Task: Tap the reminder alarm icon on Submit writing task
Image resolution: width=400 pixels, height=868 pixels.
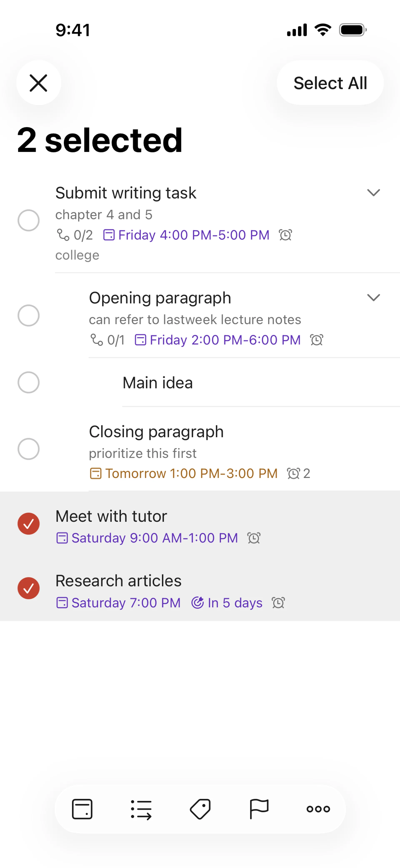Action: [x=285, y=235]
